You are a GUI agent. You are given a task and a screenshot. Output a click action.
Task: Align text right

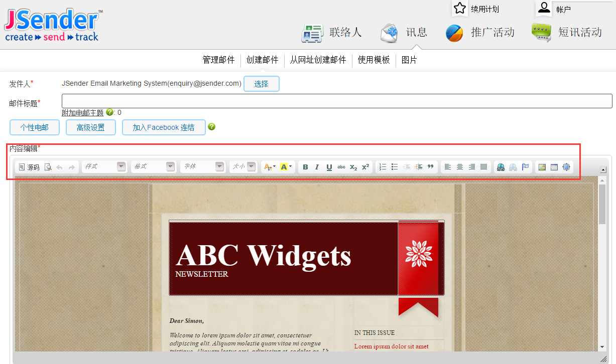coord(472,167)
